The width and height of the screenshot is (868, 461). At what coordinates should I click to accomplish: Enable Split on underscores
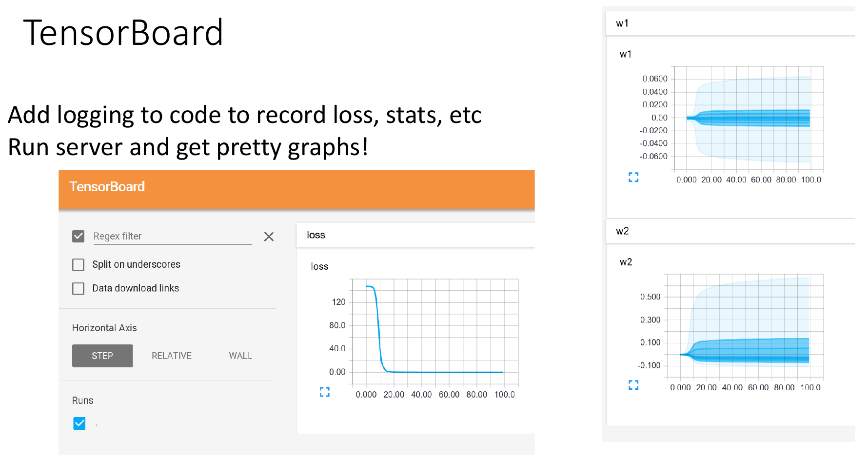tap(78, 264)
